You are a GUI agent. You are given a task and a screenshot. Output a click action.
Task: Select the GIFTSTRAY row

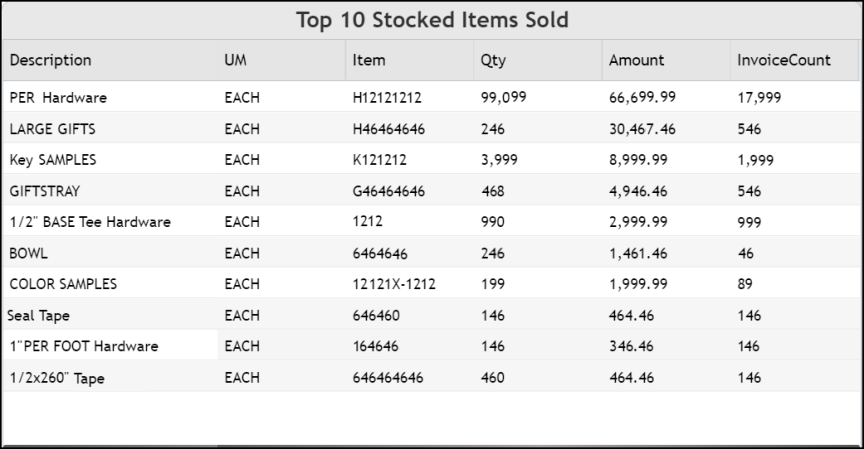click(431, 191)
